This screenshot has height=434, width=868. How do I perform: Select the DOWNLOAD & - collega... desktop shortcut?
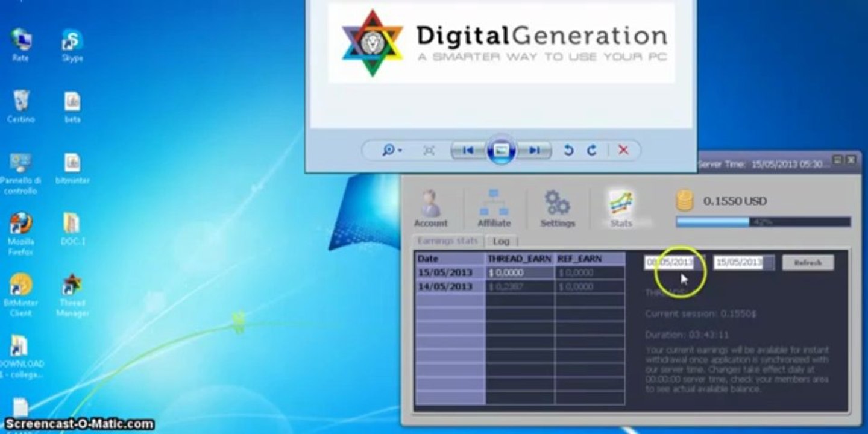20,357
